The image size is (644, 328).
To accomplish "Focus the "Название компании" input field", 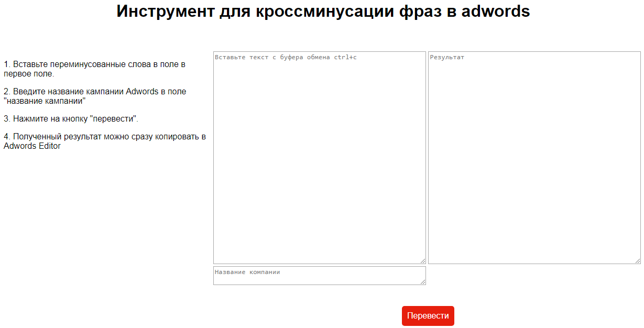I will [x=320, y=276].
